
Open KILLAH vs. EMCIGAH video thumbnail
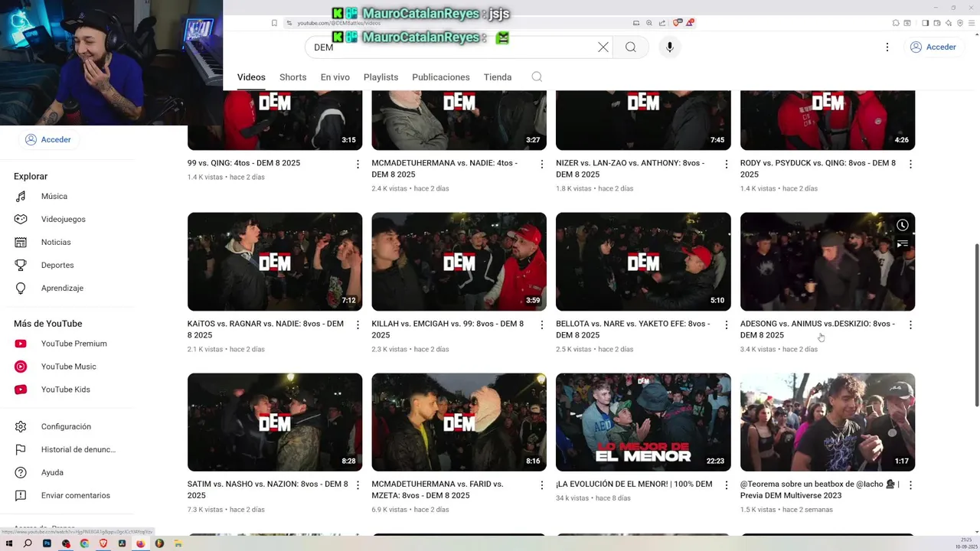459,262
